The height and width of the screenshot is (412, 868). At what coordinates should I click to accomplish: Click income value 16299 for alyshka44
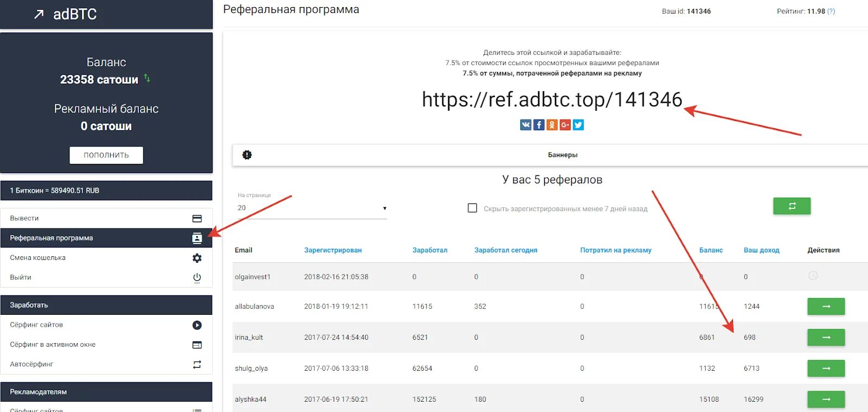[754, 400]
